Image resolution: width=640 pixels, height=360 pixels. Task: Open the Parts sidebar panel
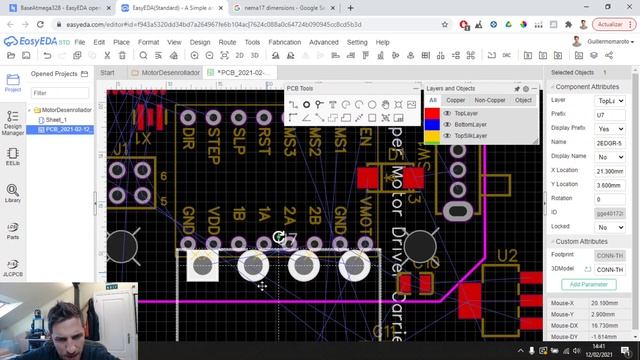(x=13, y=231)
